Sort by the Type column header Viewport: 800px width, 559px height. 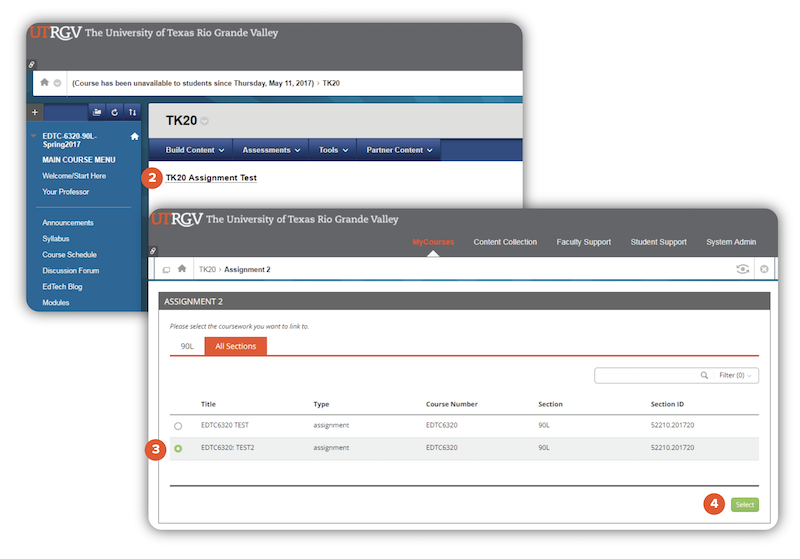pos(321,404)
